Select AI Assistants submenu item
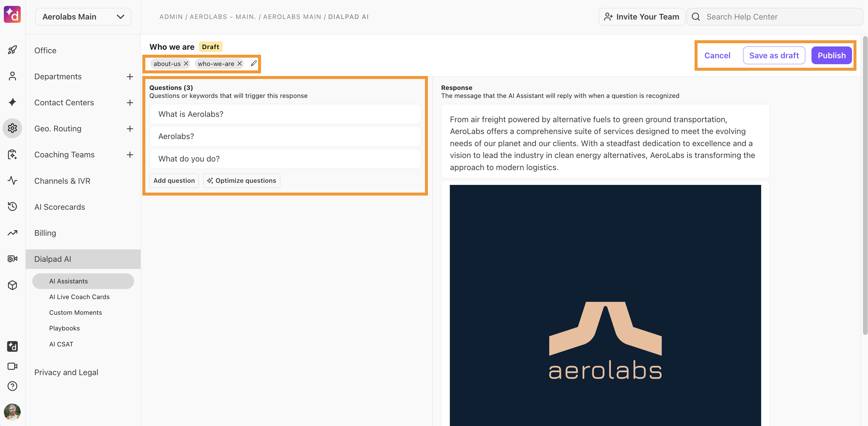 coord(83,281)
